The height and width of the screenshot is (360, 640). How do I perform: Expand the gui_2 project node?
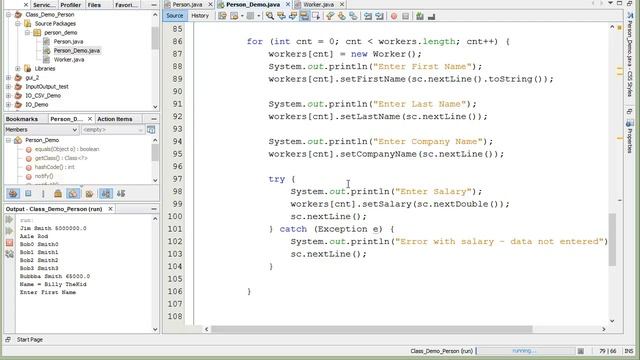click(9, 77)
